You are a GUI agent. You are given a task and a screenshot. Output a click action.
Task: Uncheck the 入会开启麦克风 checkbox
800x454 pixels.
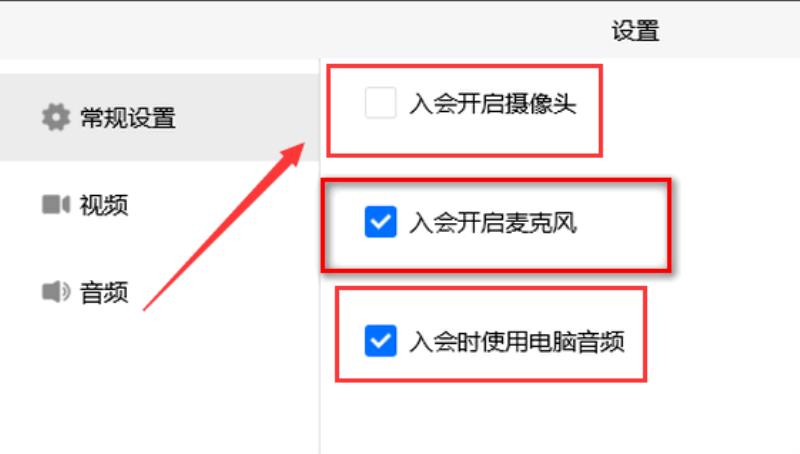pos(381,222)
